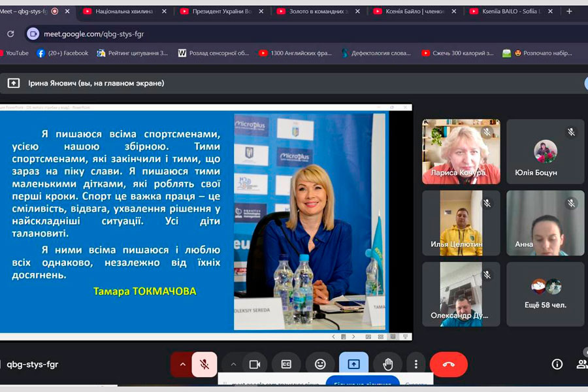Switch to the Національна хвилина tab

pyautogui.click(x=124, y=11)
